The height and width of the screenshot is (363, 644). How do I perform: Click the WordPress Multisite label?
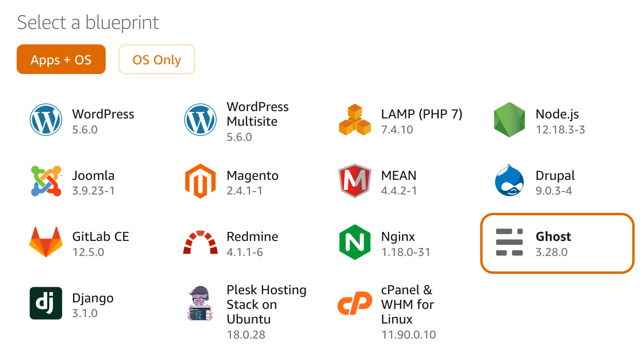pos(258,114)
